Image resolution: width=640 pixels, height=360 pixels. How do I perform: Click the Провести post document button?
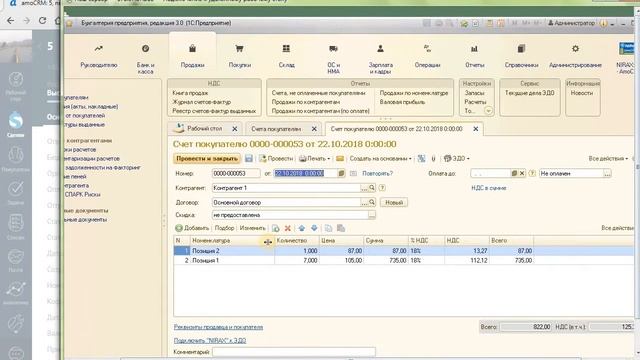pos(276,158)
